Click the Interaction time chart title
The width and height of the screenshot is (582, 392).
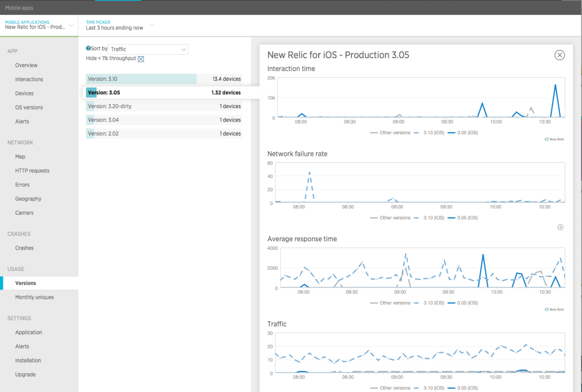291,69
